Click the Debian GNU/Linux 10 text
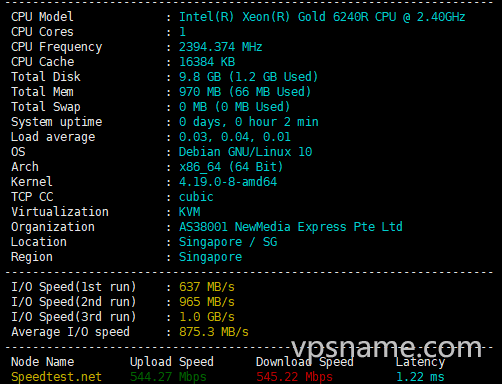 point(245,152)
